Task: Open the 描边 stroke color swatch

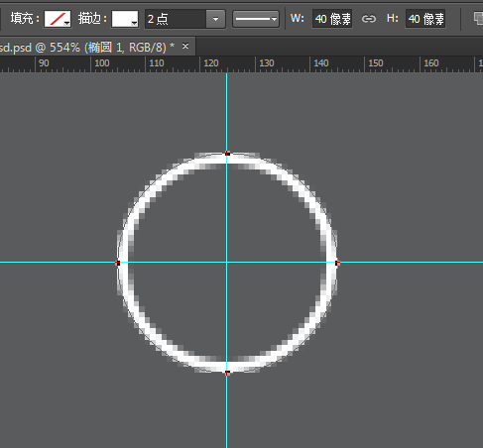Action: coord(125,19)
